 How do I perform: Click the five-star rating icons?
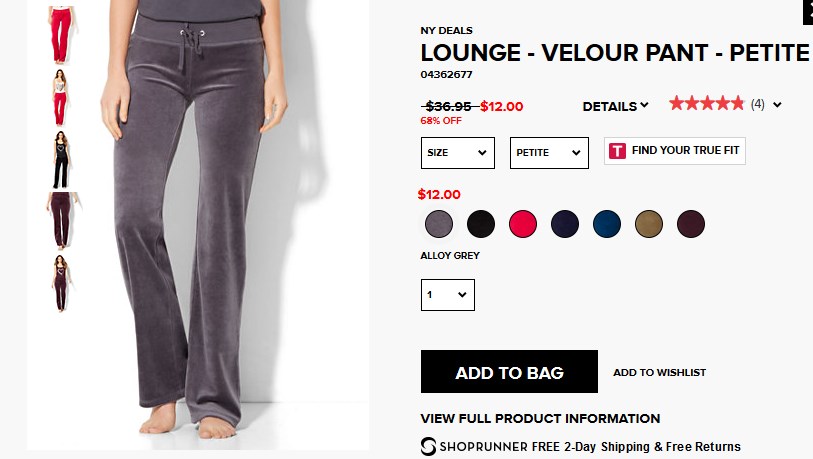pos(707,104)
